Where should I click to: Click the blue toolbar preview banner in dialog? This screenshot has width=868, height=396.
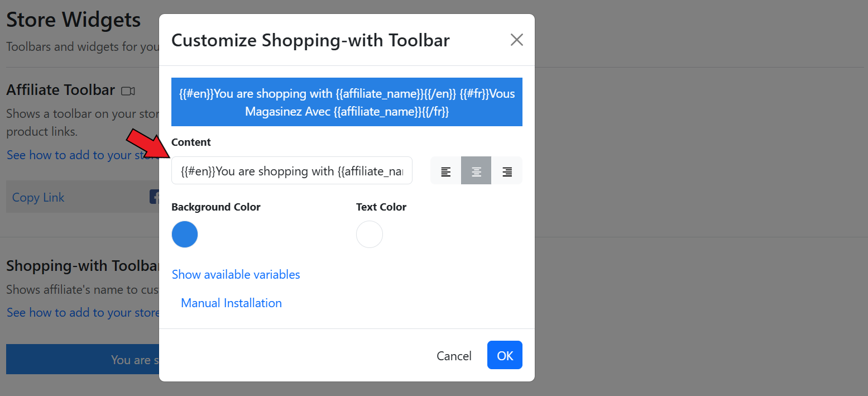tap(347, 102)
